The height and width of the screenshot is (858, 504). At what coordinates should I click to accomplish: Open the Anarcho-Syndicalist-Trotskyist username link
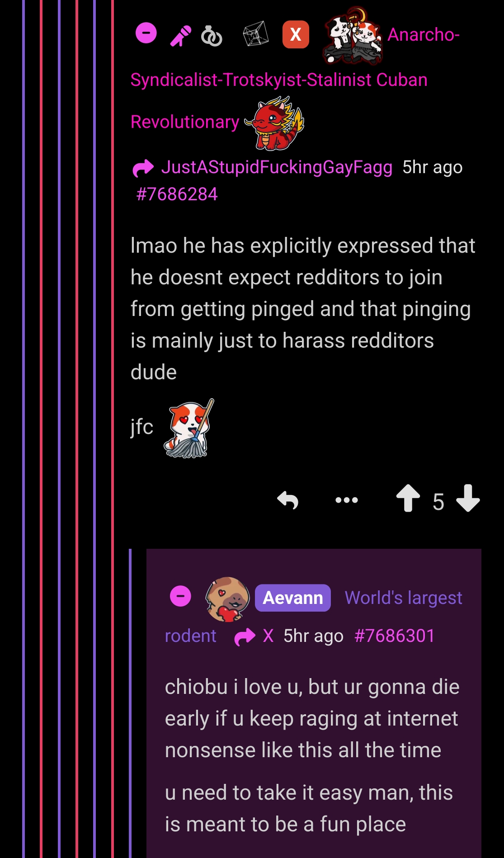[279, 79]
